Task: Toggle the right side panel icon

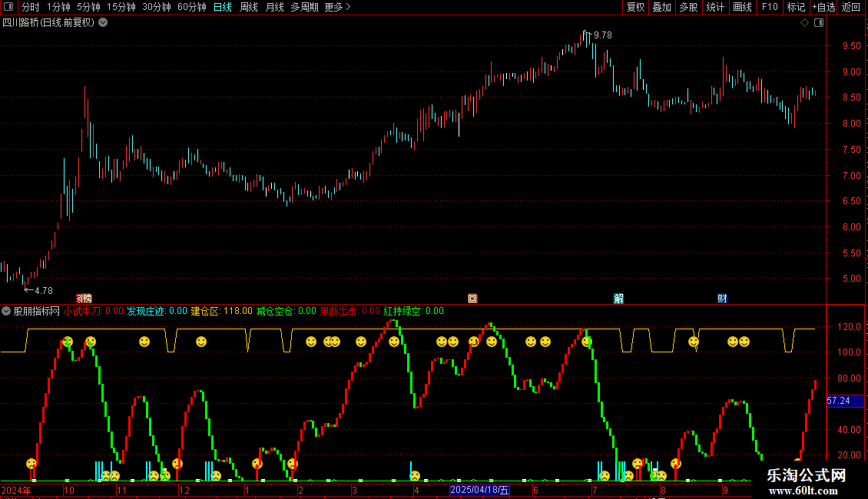Action: point(819,23)
